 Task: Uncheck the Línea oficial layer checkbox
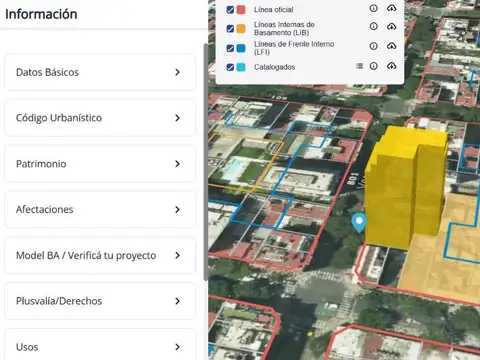click(x=230, y=9)
